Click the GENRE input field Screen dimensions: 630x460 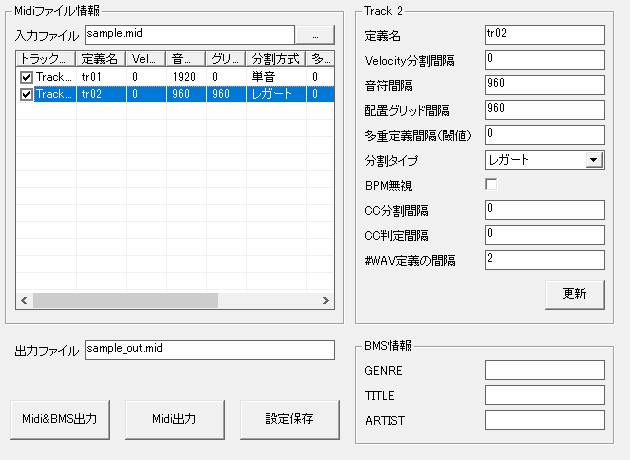pyautogui.click(x=544, y=370)
